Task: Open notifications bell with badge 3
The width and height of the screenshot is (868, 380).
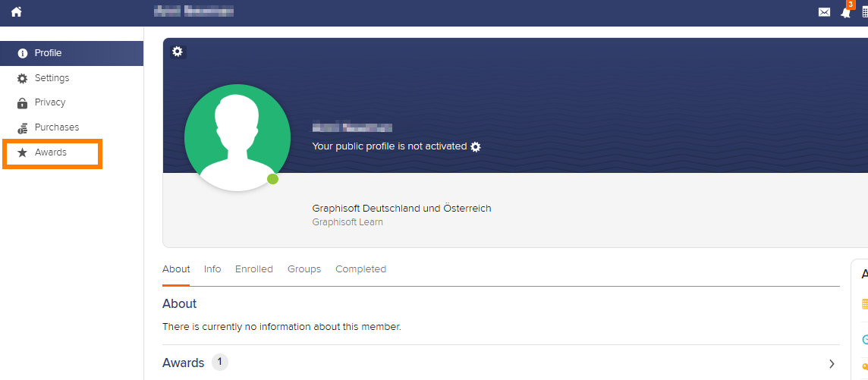Action: pyautogui.click(x=845, y=11)
